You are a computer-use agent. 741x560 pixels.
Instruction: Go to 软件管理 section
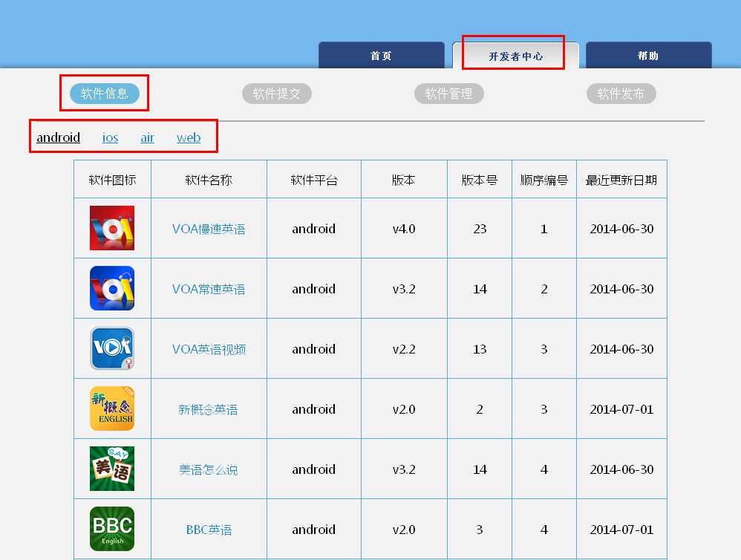coord(449,94)
